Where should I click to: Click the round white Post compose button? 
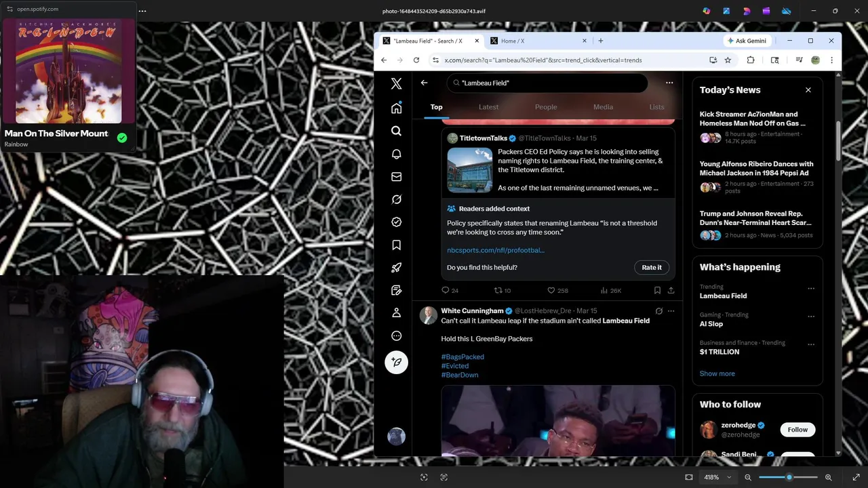[397, 362]
